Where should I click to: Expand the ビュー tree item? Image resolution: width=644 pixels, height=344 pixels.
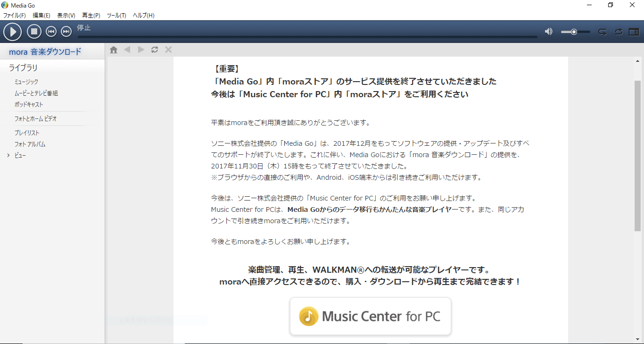click(x=8, y=155)
